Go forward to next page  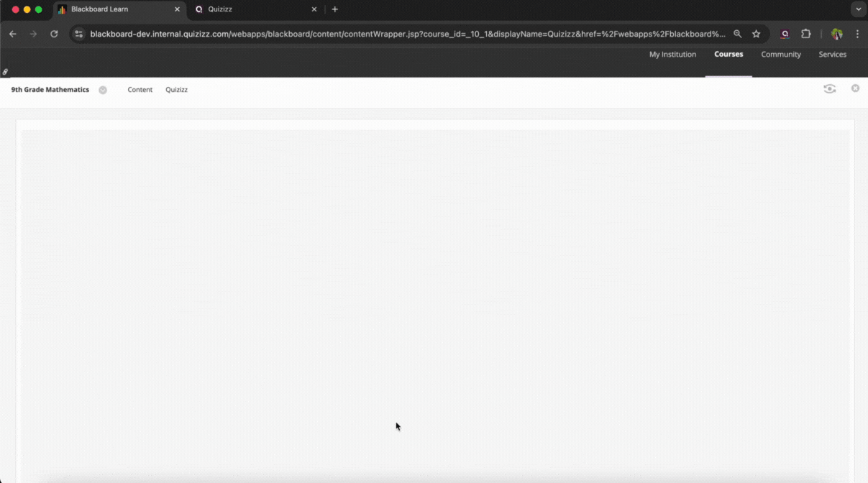click(33, 34)
